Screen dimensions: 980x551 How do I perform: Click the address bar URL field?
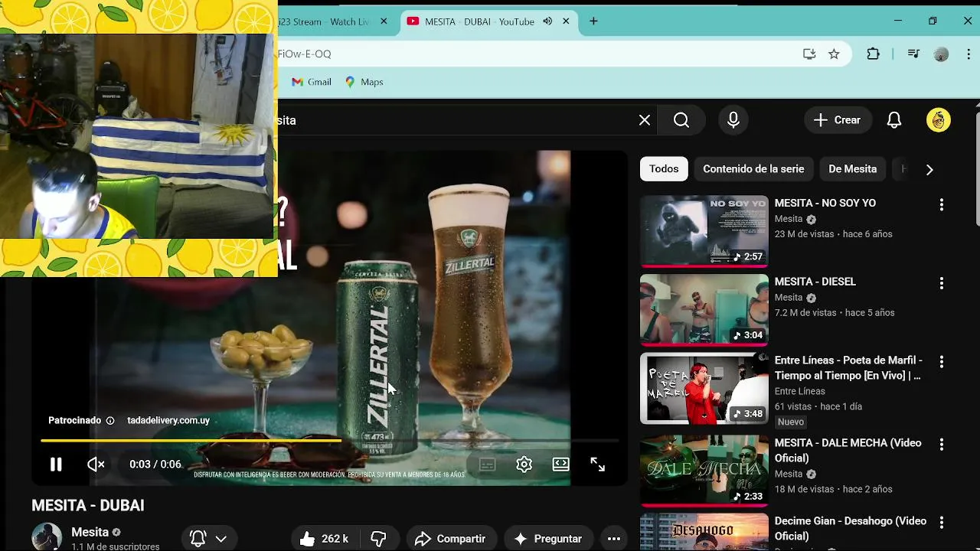click(x=536, y=54)
